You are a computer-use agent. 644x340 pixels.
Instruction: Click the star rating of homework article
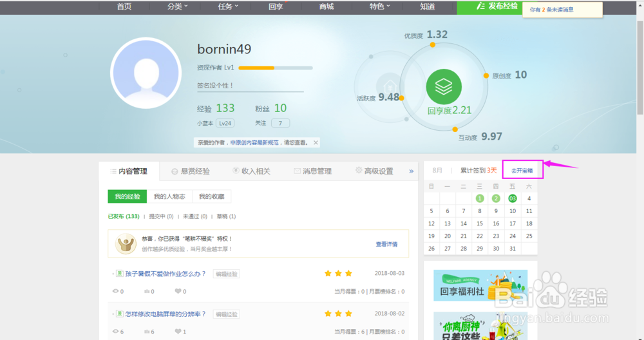pyautogui.click(x=338, y=274)
